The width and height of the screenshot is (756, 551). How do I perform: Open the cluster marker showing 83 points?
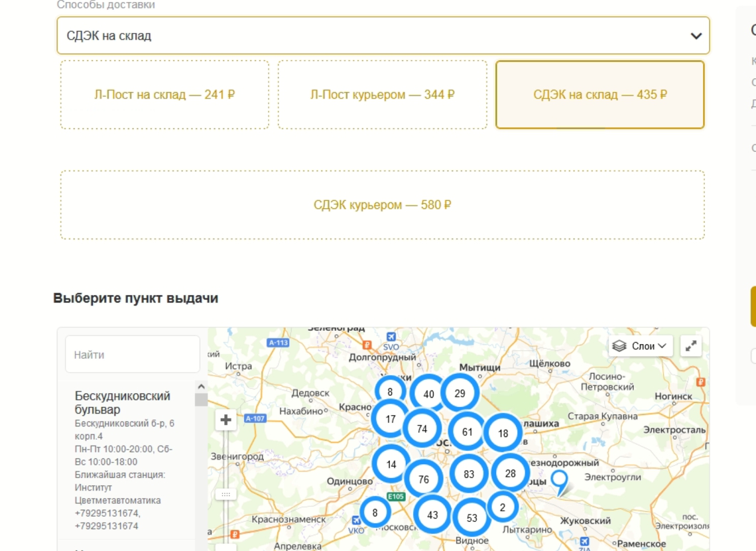pos(469,474)
